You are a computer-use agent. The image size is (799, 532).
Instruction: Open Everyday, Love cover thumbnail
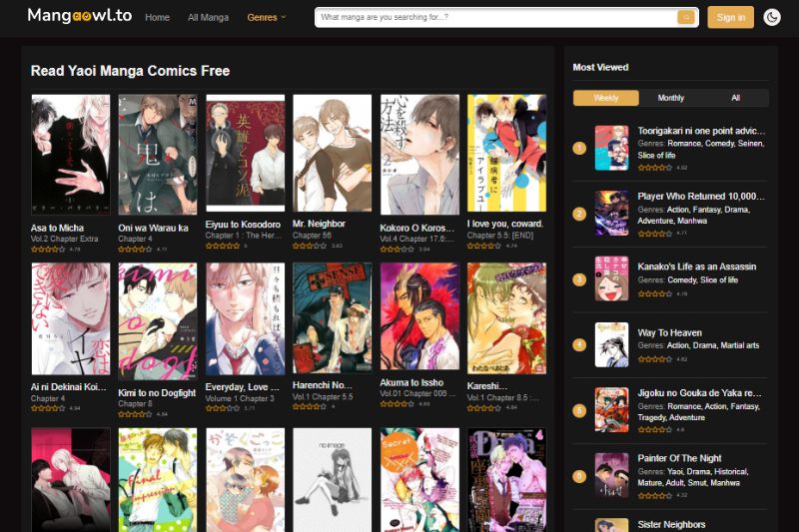245,319
